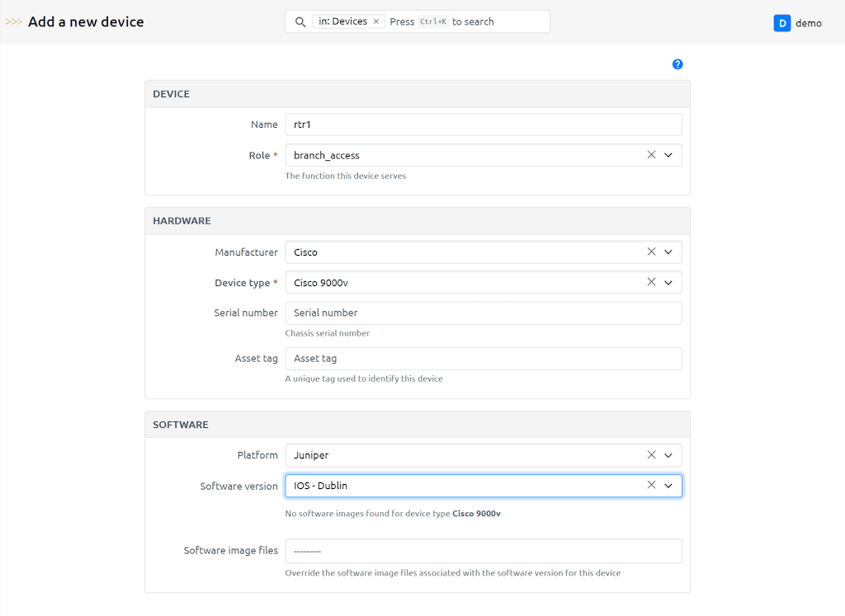Clear the Juniper Platform selection

click(651, 455)
